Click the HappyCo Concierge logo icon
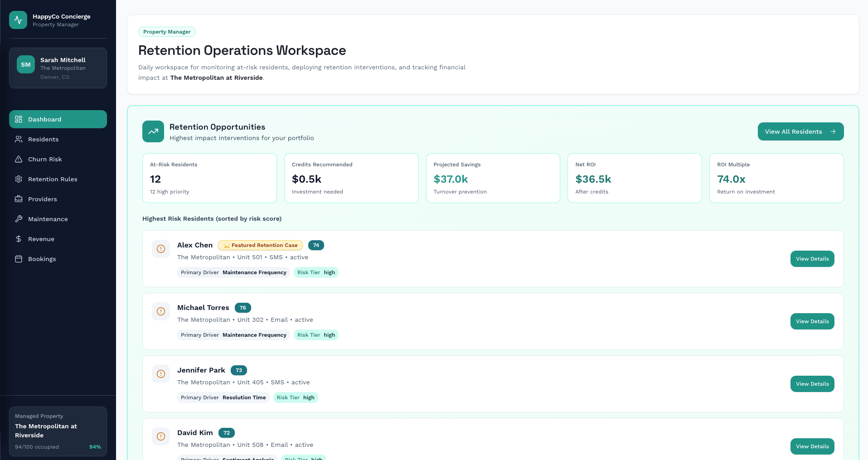 click(18, 20)
